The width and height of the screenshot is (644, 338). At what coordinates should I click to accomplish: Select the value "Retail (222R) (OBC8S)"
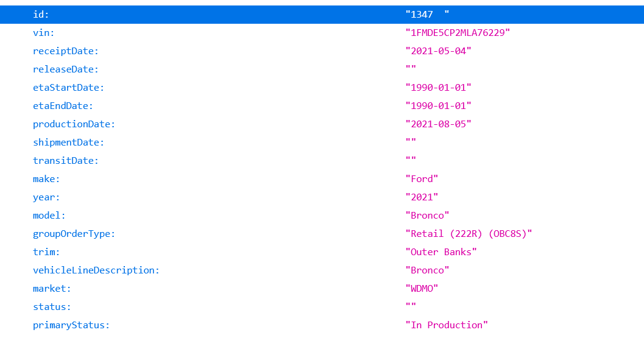[469, 234]
